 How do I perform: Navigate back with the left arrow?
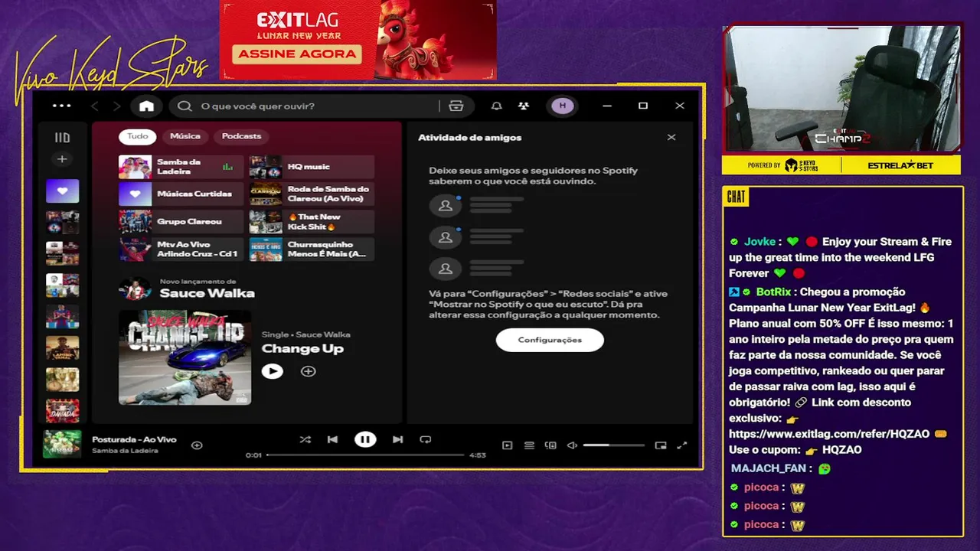[x=95, y=106]
